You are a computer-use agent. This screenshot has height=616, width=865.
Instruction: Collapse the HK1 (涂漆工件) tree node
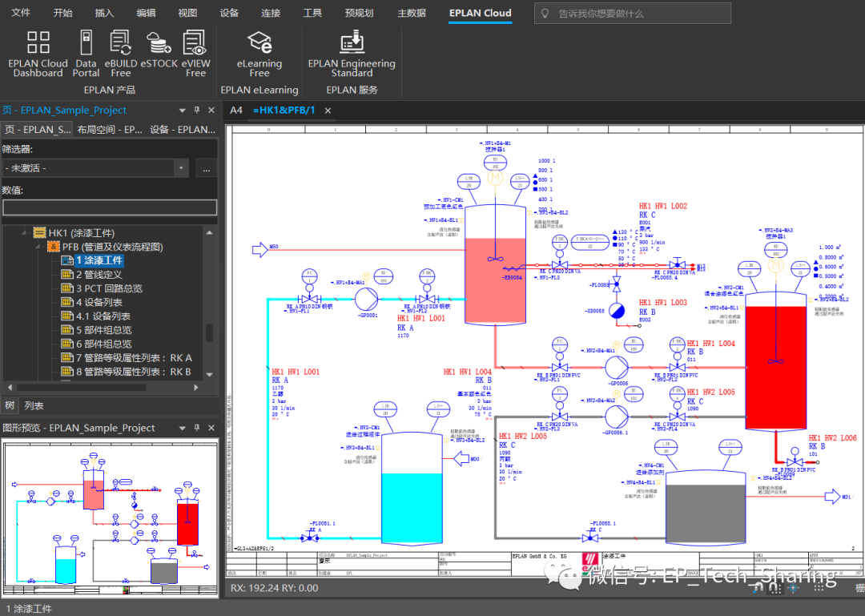coord(25,233)
